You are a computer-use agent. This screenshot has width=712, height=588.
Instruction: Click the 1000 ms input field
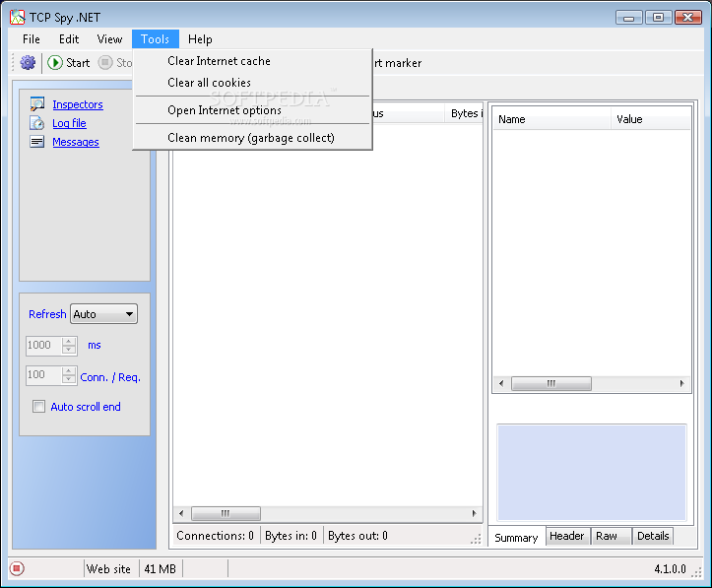coord(43,345)
